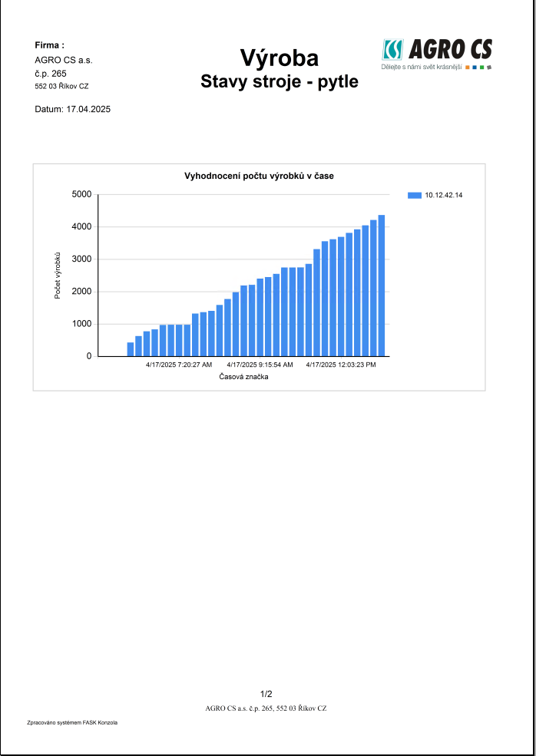Click the gray square beside the tagline
This screenshot has width=536, height=756.
488,68
